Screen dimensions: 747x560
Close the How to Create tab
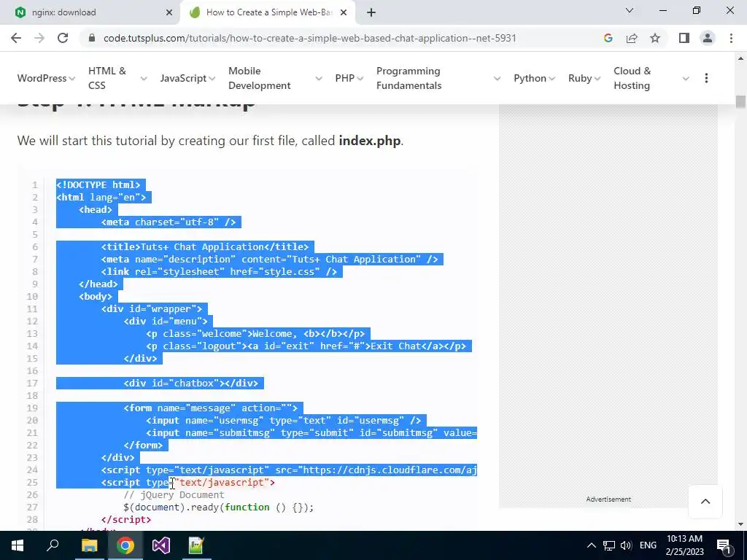pyautogui.click(x=344, y=12)
